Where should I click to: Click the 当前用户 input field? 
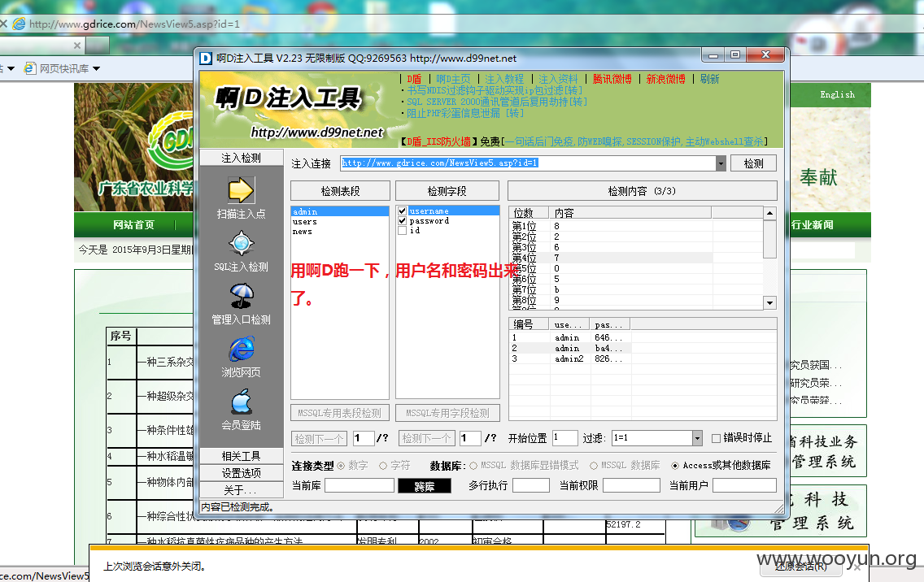coord(745,485)
